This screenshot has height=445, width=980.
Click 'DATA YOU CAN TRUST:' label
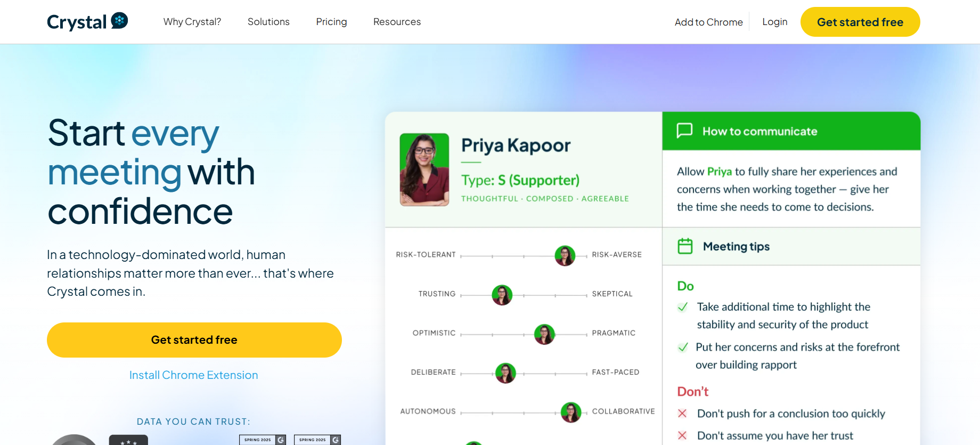[193, 422]
